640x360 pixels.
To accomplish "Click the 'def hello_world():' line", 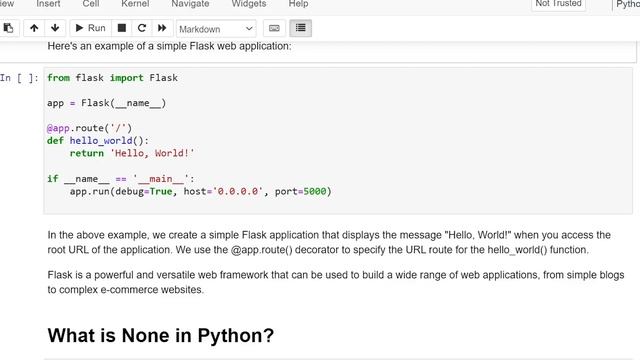I will coord(98,141).
